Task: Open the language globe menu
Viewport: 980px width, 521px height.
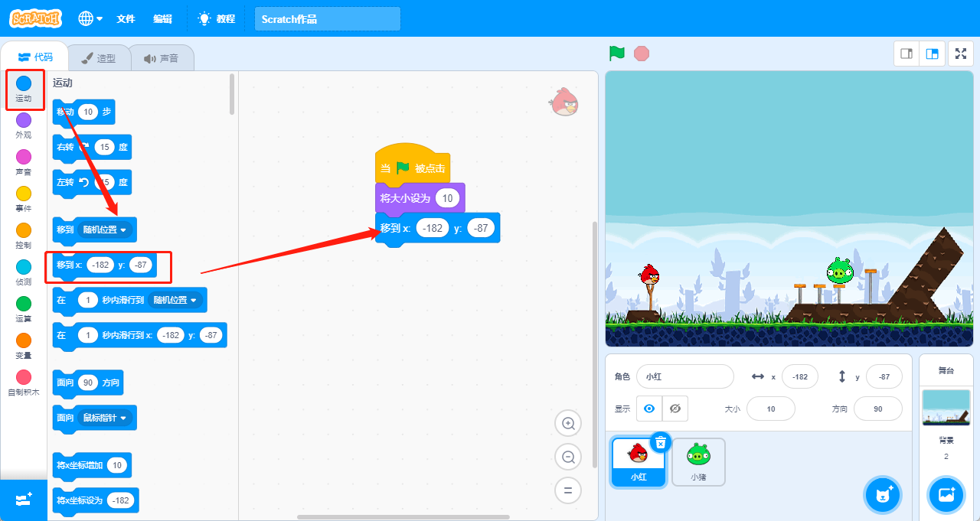Action: [90, 18]
